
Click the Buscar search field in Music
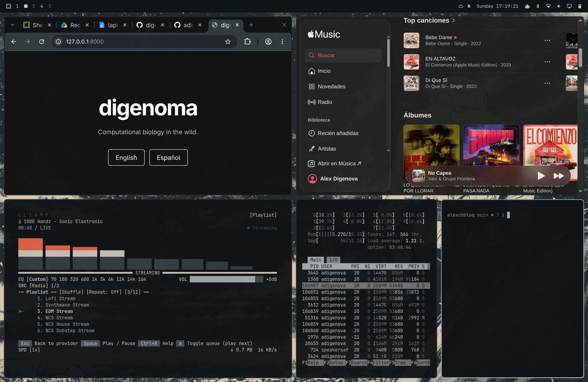343,55
